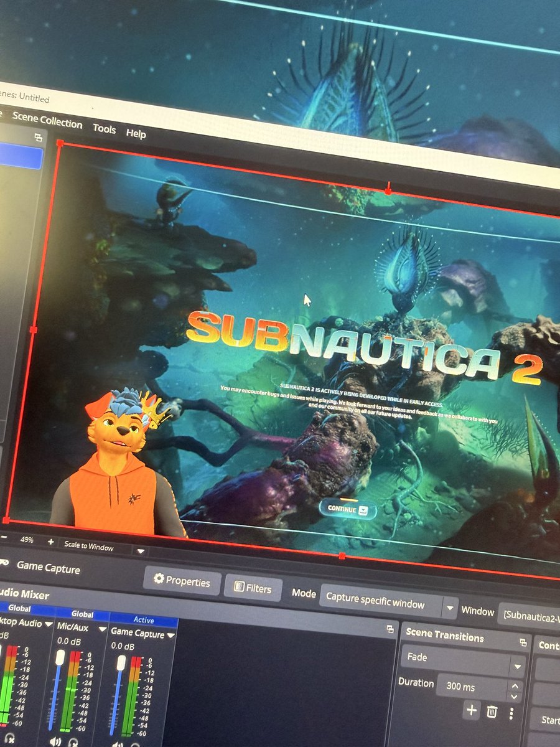
Task: Click the partially visible Start button in Controls
Action: (545, 720)
